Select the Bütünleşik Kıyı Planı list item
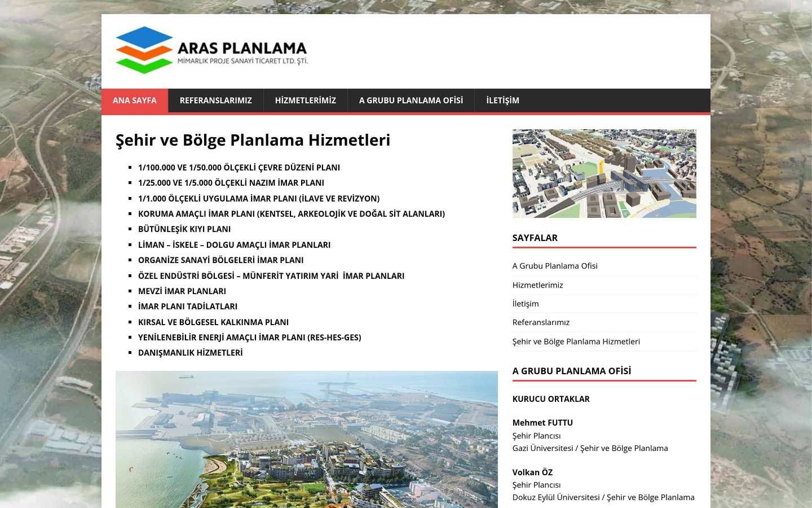The width and height of the screenshot is (812, 508). 184,229
